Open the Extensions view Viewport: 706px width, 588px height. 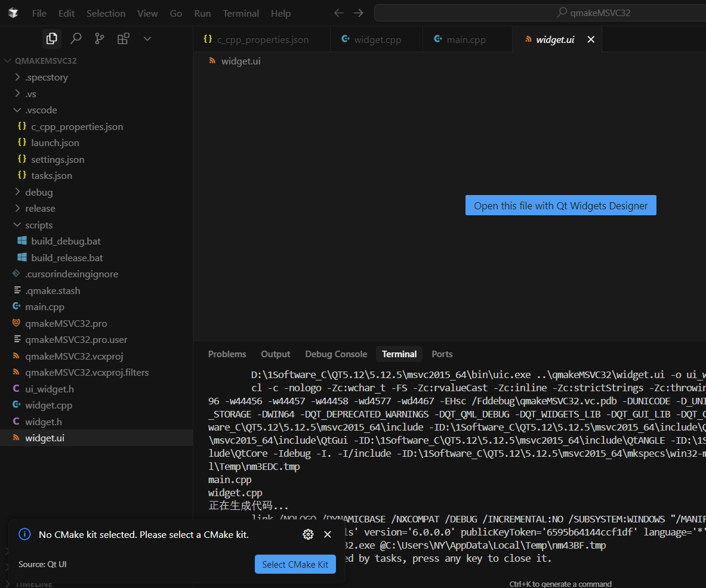click(x=122, y=38)
